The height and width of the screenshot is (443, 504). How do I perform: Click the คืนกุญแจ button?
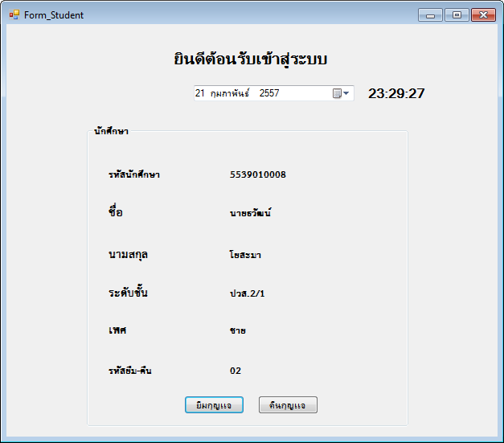point(288,404)
